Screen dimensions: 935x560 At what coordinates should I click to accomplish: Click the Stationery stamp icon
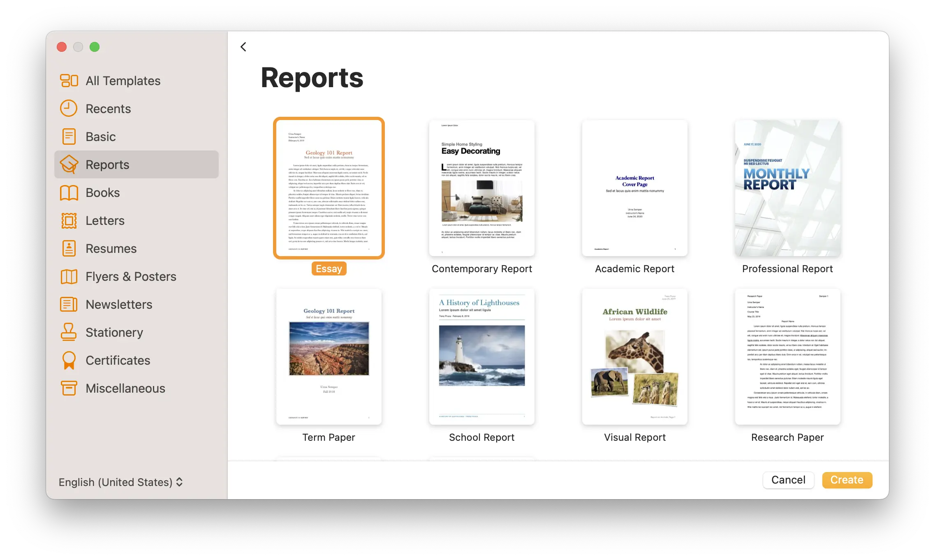click(x=69, y=332)
